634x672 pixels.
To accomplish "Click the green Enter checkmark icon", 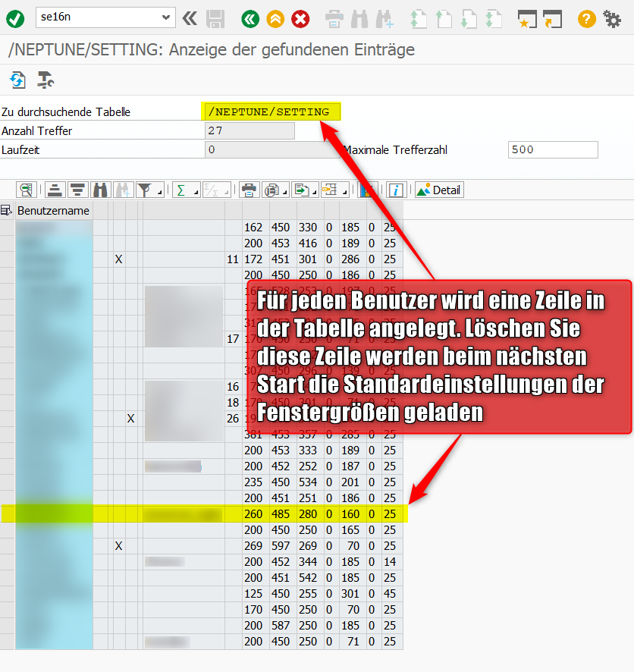I will (15, 19).
